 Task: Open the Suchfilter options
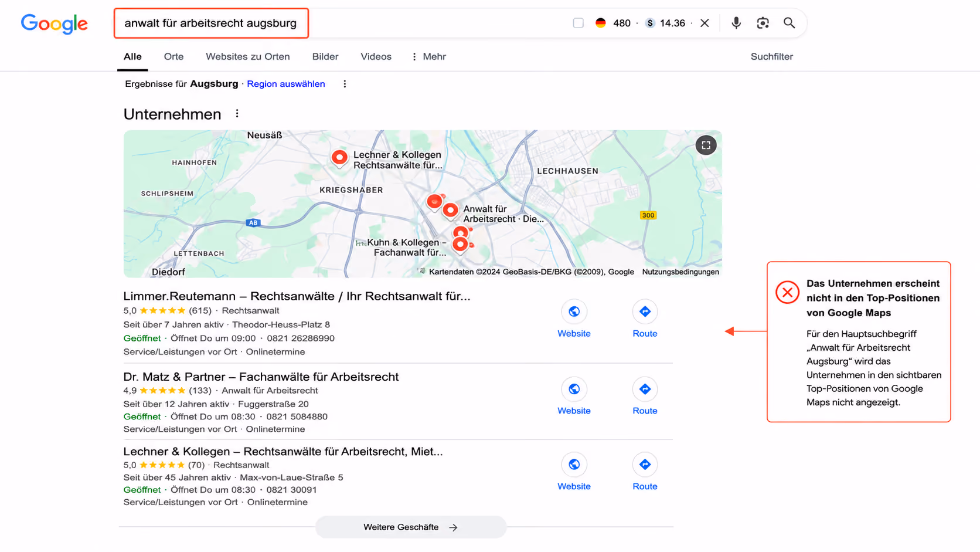[x=771, y=56]
